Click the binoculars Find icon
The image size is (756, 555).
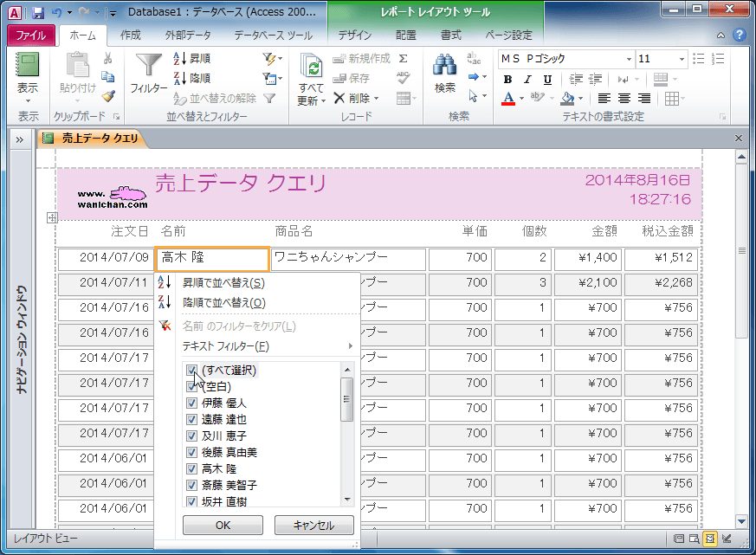444,65
